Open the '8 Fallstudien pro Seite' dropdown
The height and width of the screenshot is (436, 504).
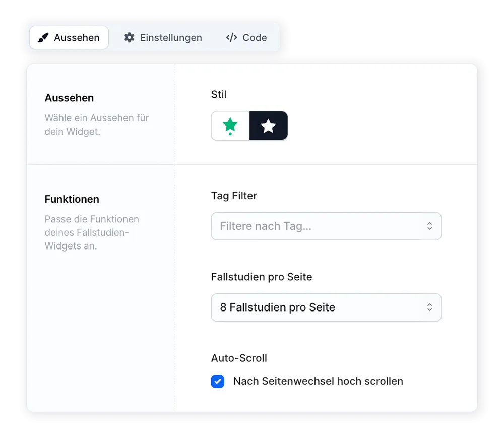pos(326,307)
